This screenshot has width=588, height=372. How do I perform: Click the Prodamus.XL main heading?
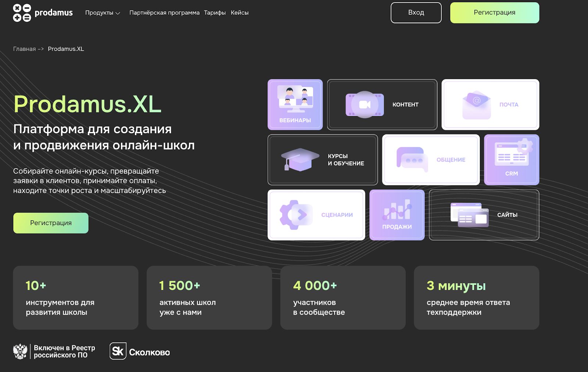click(x=87, y=104)
